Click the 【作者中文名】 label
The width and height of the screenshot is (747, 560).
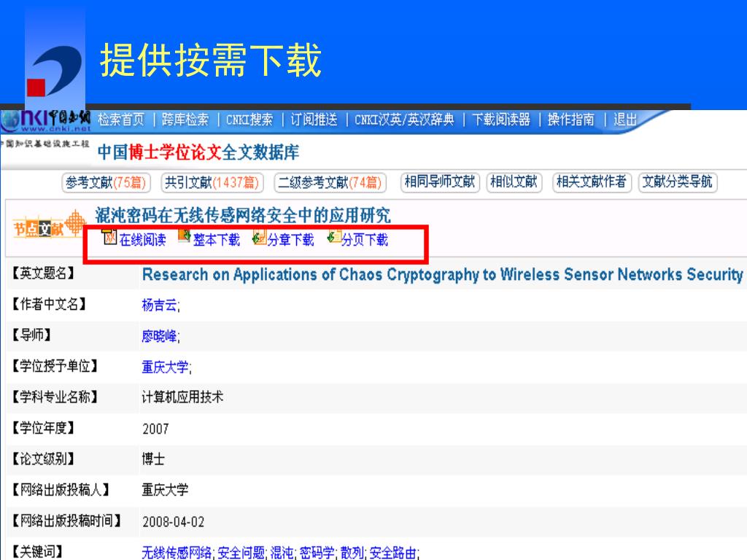click(x=50, y=304)
